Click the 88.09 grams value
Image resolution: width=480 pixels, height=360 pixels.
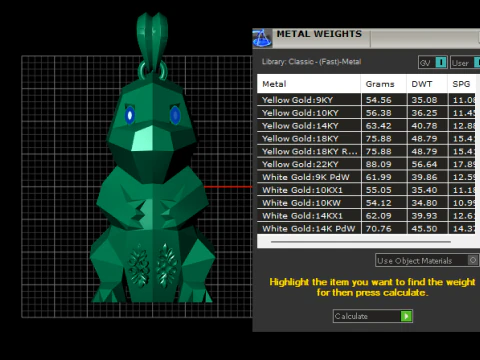(x=379, y=164)
